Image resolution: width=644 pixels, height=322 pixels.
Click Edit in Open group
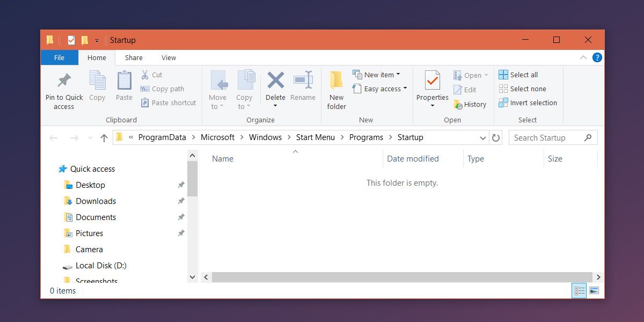[x=465, y=90]
